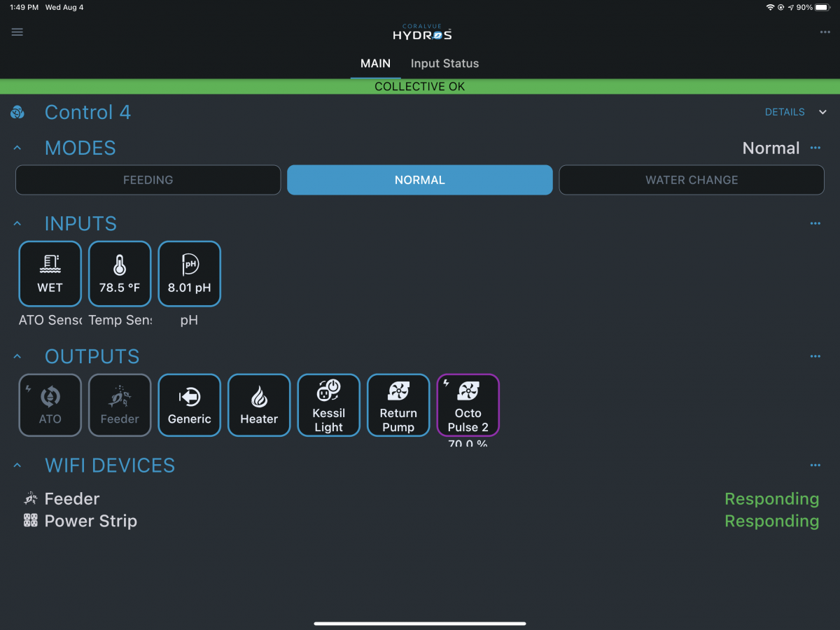This screenshot has height=630, width=840.
Task: Tap the 1:49 PM status bar clock
Action: pyautogui.click(x=24, y=7)
